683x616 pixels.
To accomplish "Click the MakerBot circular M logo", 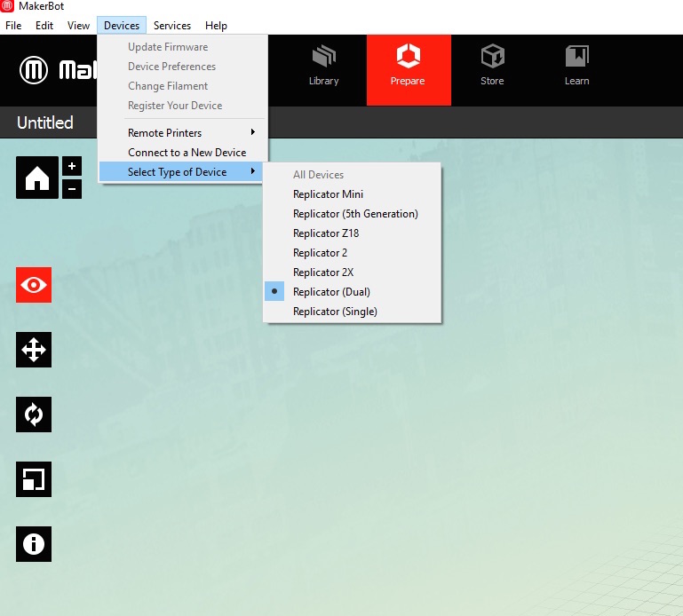I will coord(34,69).
